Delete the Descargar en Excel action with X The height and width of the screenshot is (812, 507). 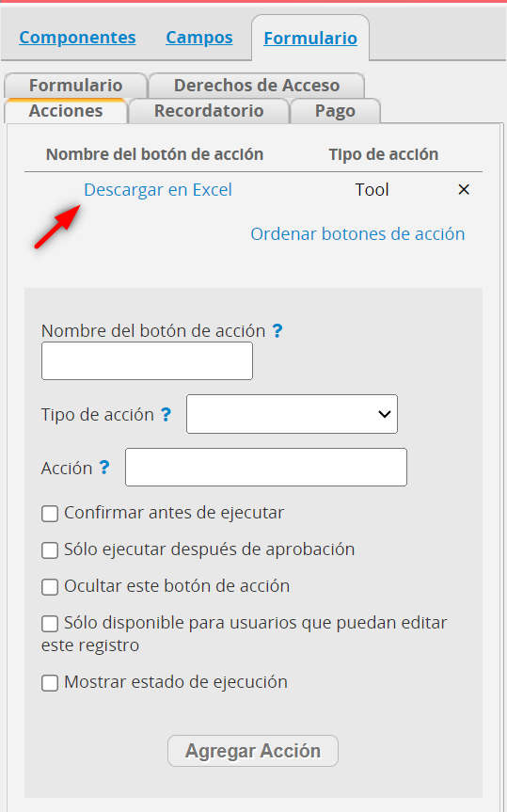[464, 190]
